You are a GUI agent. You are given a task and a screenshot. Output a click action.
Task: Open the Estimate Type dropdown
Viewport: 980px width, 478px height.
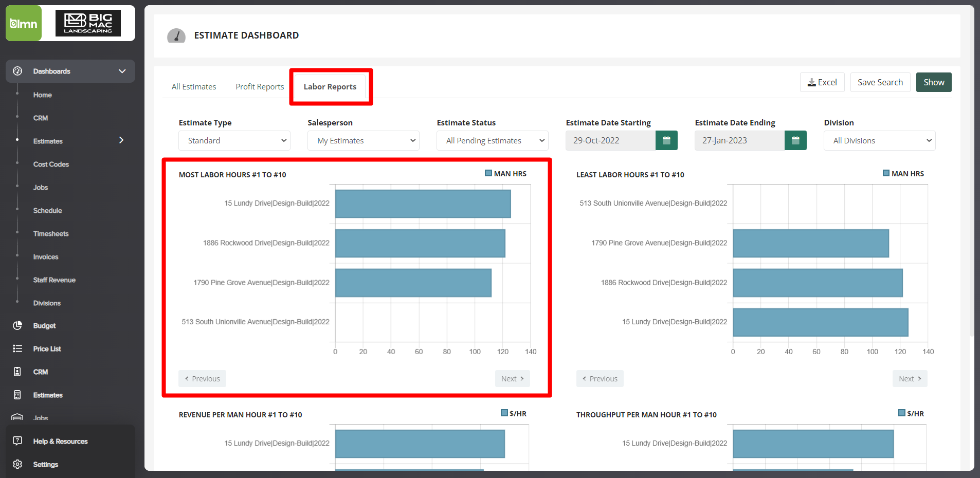[234, 140]
